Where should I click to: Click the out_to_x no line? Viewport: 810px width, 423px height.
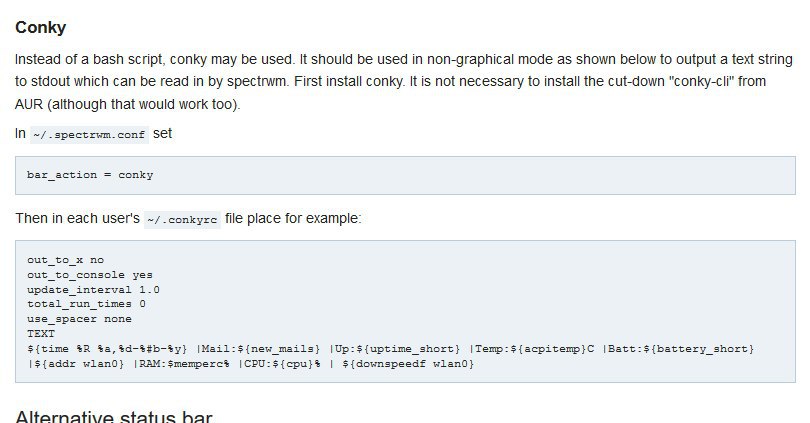point(66,260)
